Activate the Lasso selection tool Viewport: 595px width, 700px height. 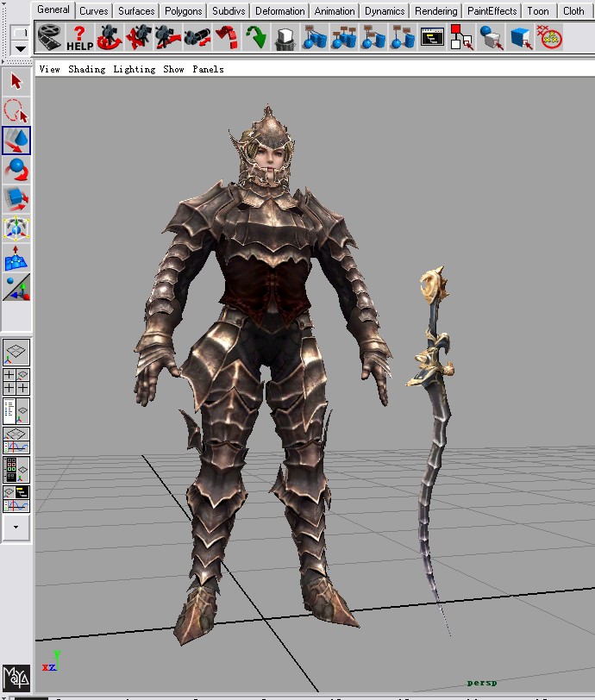tap(16, 111)
